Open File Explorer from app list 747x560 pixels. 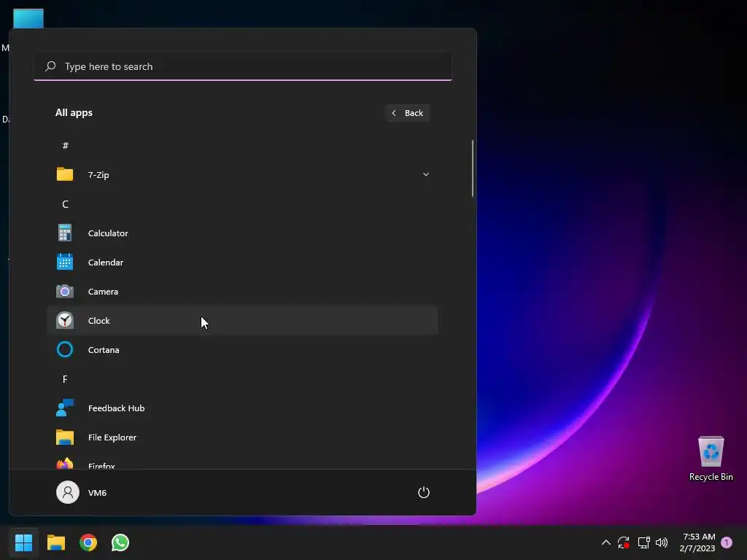(242, 437)
